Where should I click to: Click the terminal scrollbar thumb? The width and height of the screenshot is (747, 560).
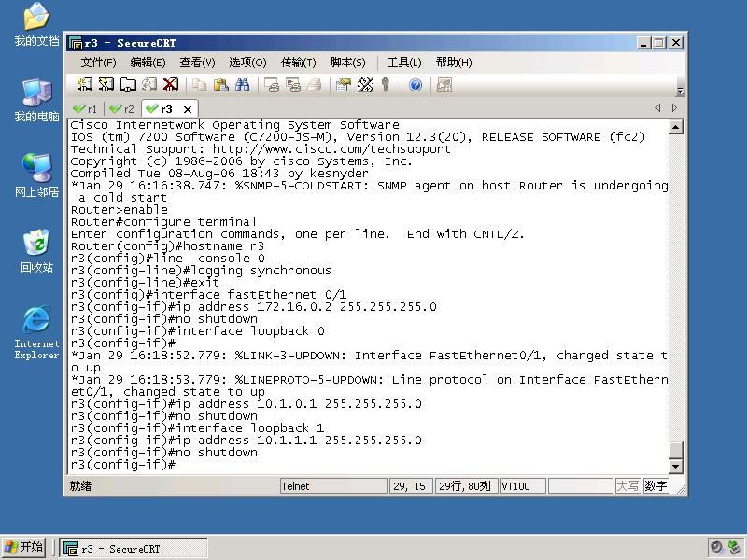675,450
